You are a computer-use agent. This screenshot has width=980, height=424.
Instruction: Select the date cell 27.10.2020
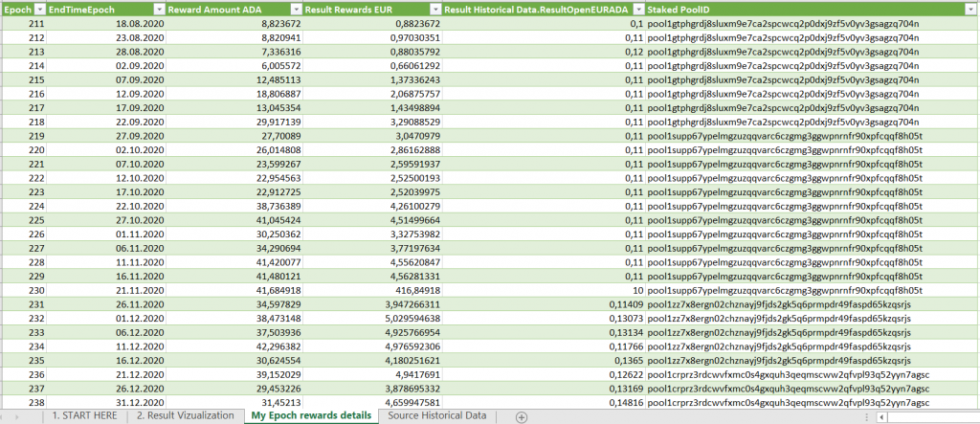pyautogui.click(x=106, y=219)
